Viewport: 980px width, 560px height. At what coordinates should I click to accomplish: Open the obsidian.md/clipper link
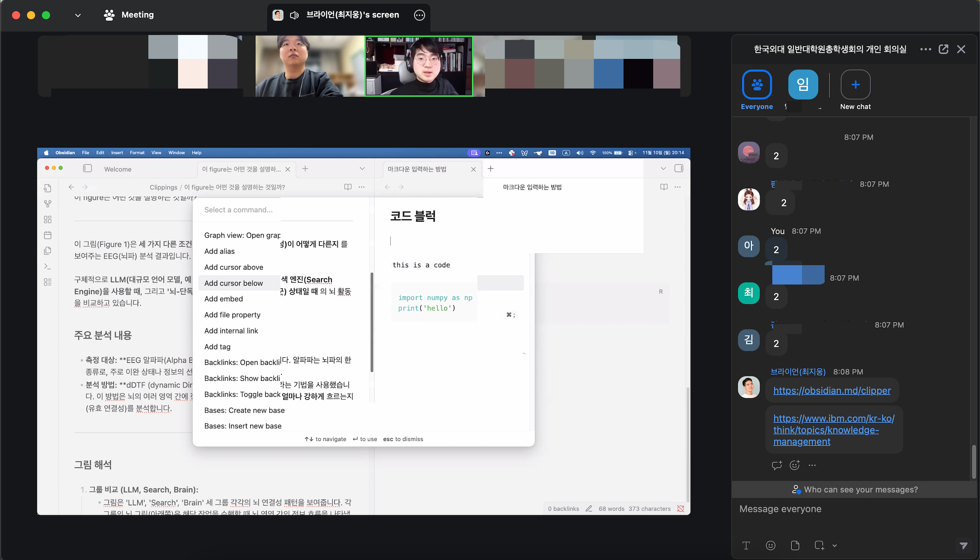832,390
